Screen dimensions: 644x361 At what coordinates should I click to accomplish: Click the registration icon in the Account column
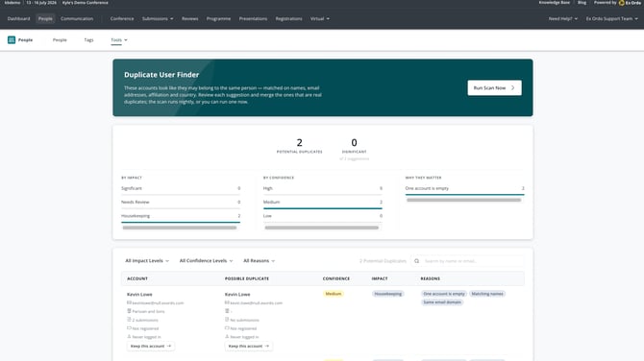[129, 328]
